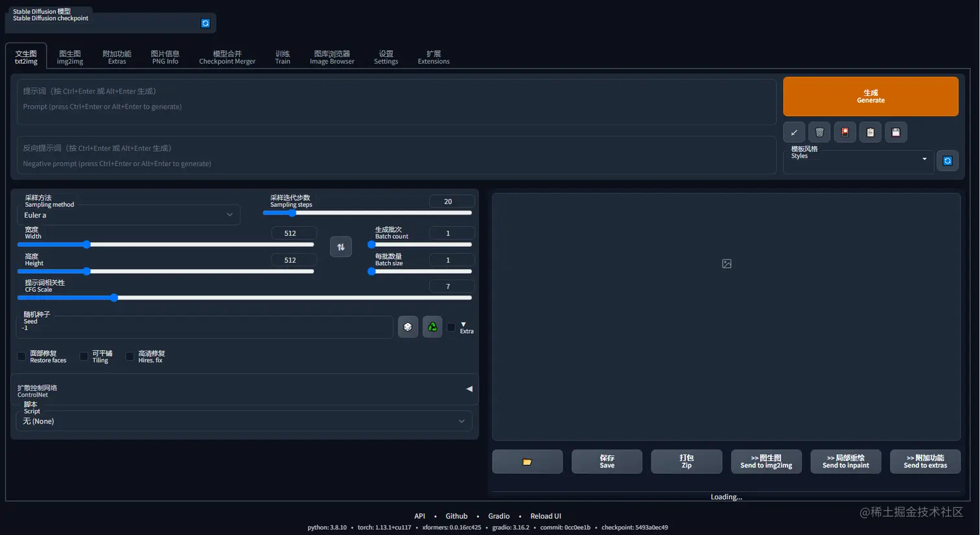The image size is (980, 535).
Task: Enable the Tiling checkbox
Action: [84, 357]
